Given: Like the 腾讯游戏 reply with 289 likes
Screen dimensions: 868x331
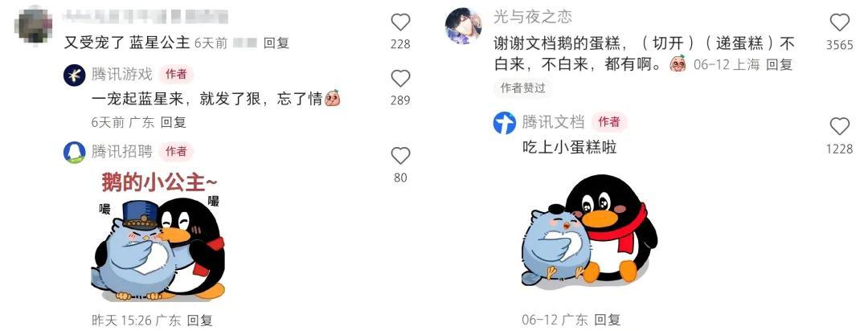Looking at the screenshot, I should pos(400,80).
